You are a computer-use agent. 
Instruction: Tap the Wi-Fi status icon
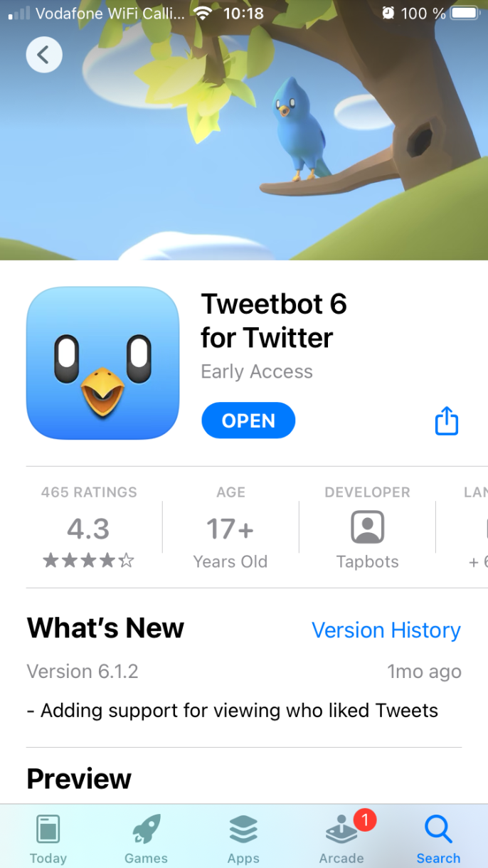[203, 13]
